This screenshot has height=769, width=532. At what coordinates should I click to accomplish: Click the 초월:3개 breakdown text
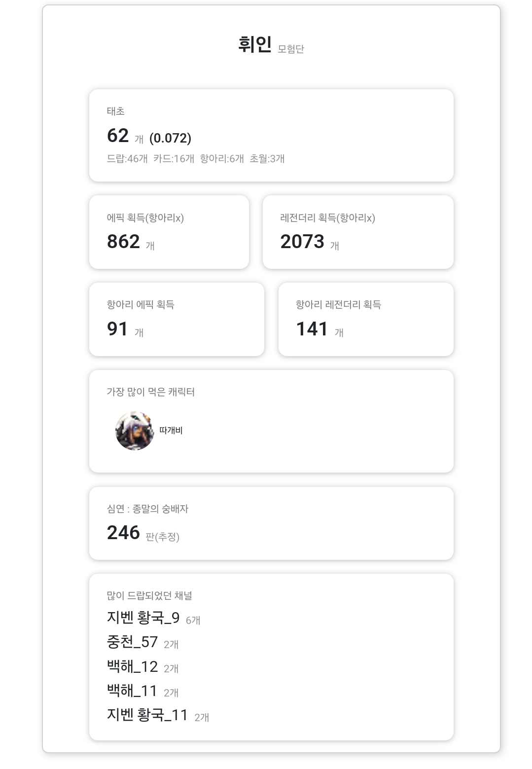coord(267,159)
